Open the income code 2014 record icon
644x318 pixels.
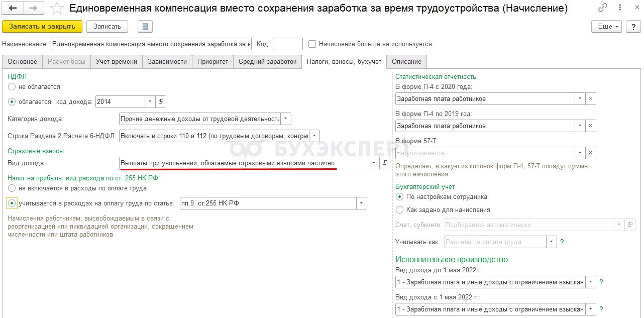[x=161, y=101]
